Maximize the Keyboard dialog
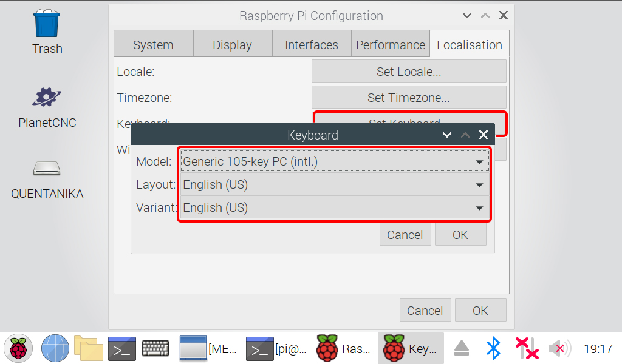This screenshot has width=622, height=364. pyautogui.click(x=465, y=135)
